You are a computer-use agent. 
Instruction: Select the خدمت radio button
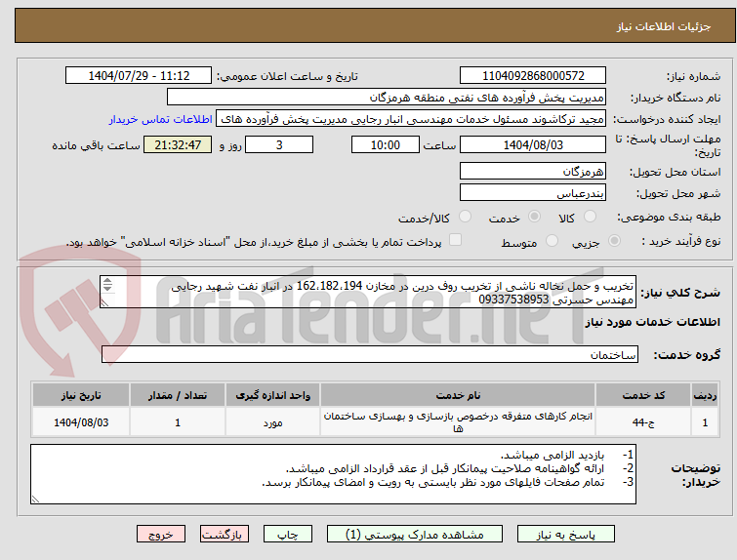pos(534,217)
